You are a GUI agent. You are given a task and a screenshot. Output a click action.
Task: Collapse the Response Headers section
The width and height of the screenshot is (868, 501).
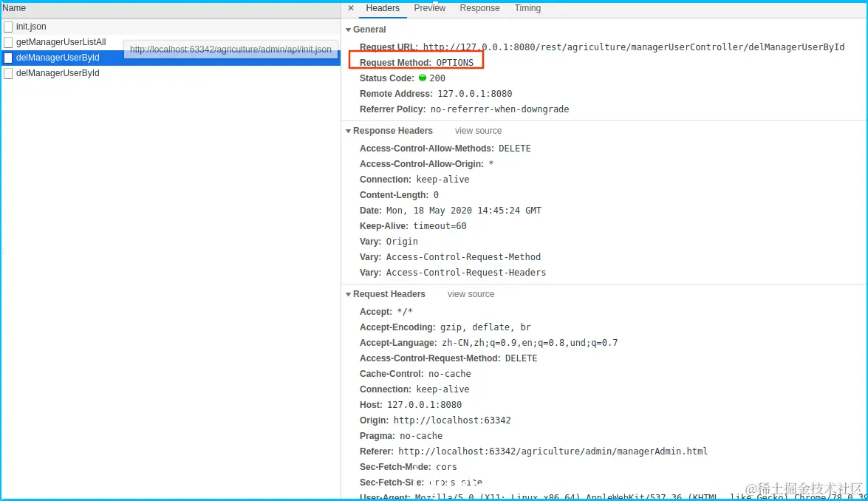(348, 132)
